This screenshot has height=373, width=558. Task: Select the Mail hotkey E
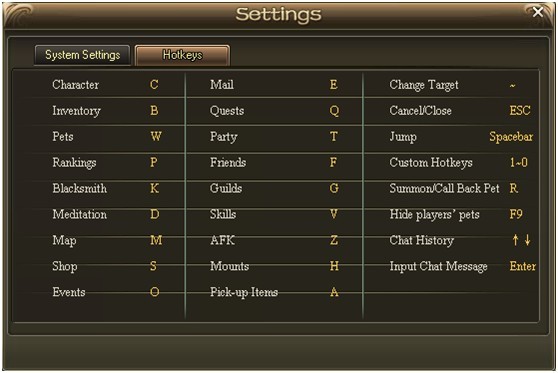click(333, 85)
